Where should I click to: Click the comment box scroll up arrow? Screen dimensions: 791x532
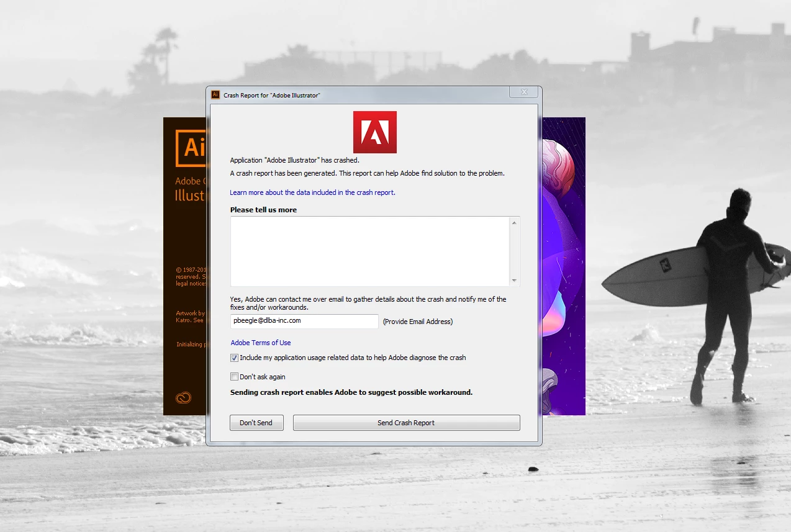[x=514, y=222]
